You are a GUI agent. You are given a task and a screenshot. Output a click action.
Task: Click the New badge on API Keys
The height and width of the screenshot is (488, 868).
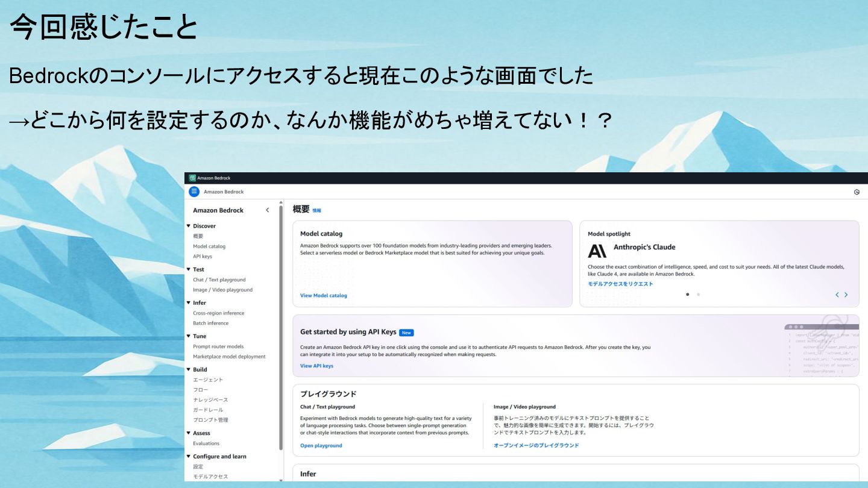tap(406, 333)
